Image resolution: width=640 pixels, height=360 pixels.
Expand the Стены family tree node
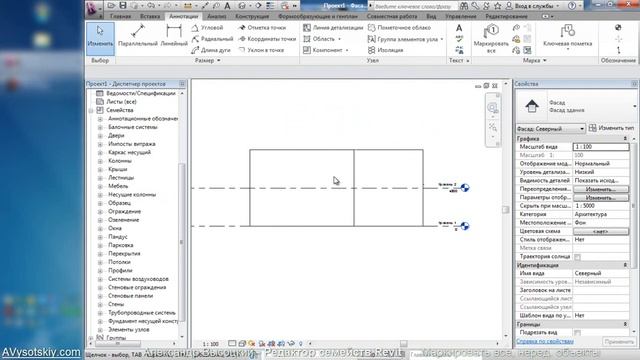tap(100, 304)
